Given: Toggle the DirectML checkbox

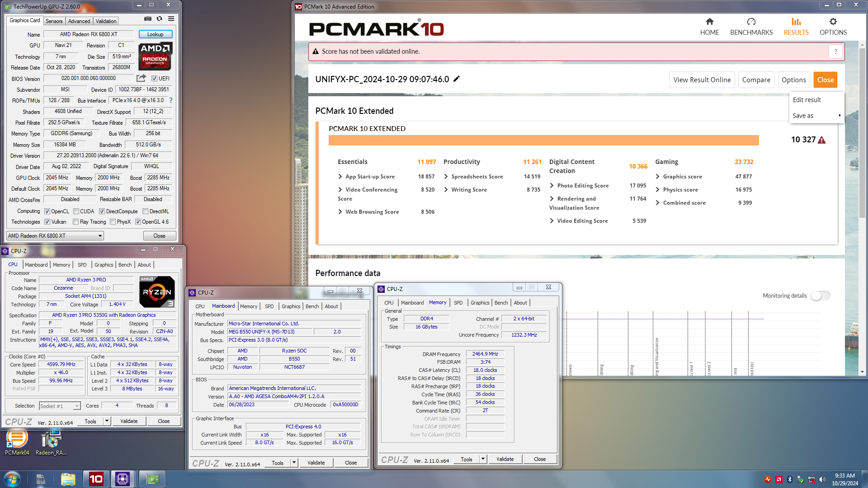Looking at the screenshot, I should tap(146, 211).
